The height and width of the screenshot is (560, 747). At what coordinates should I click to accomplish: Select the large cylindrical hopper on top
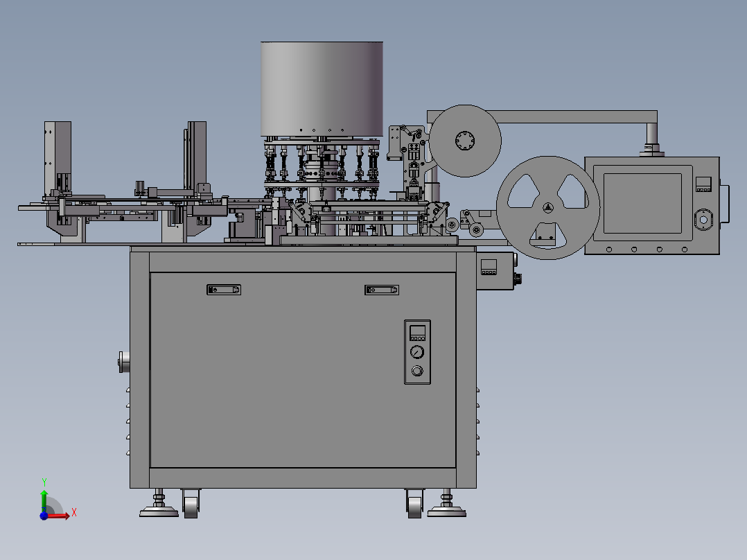pos(322,87)
